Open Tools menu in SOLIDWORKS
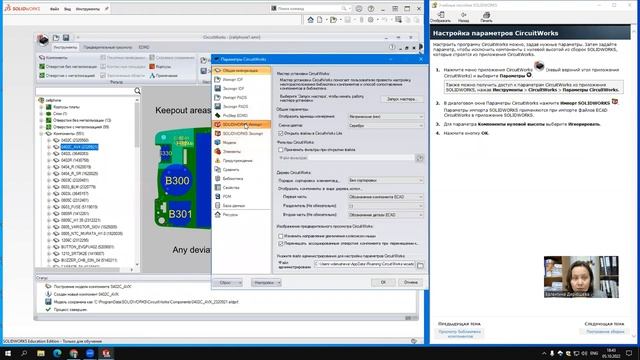The image size is (640, 360). [88, 9]
